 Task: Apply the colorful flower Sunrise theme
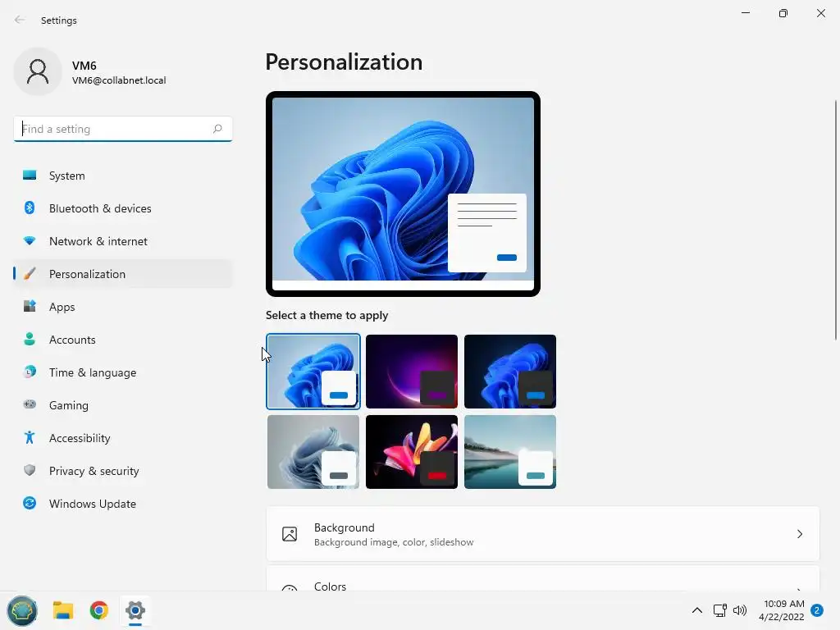coord(412,452)
